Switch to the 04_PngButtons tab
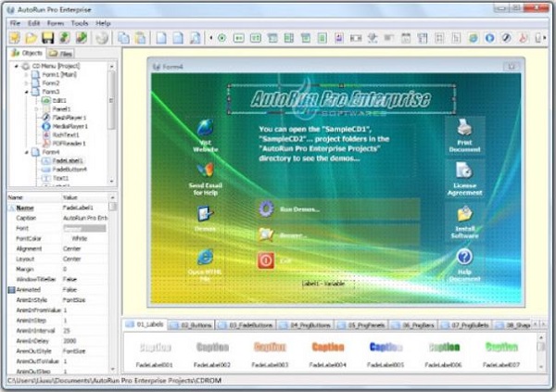This screenshot has width=556, height=392. (x=306, y=325)
